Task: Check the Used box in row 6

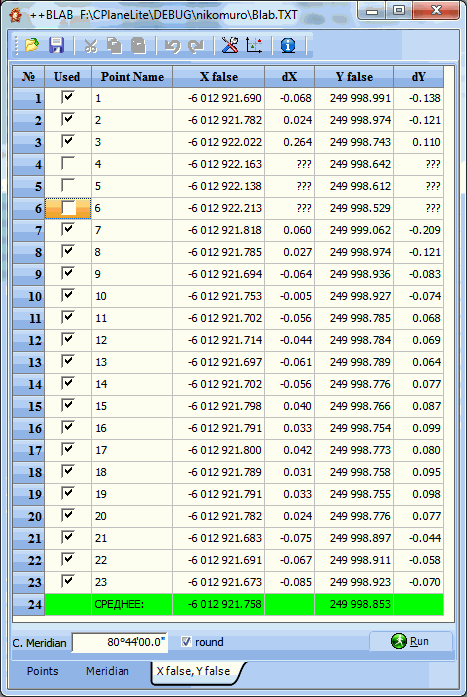Action: click(x=68, y=208)
